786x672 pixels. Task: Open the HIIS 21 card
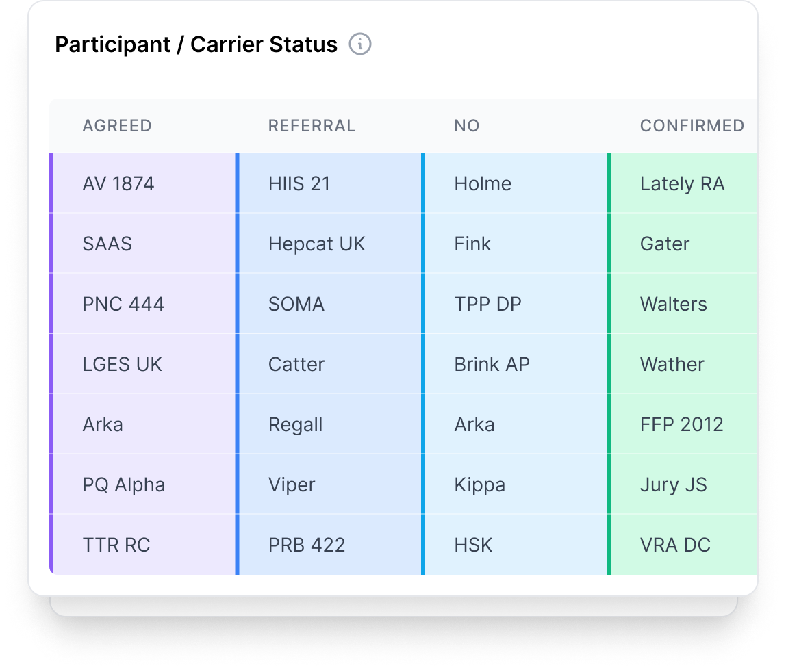pyautogui.click(x=298, y=183)
